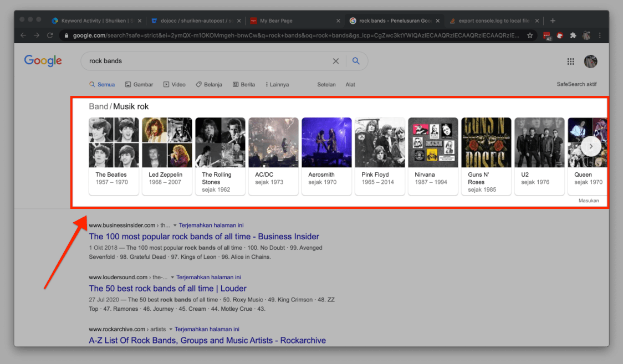Click the Musik rok carousel heading
This screenshot has height=364, width=623.
[x=131, y=106]
